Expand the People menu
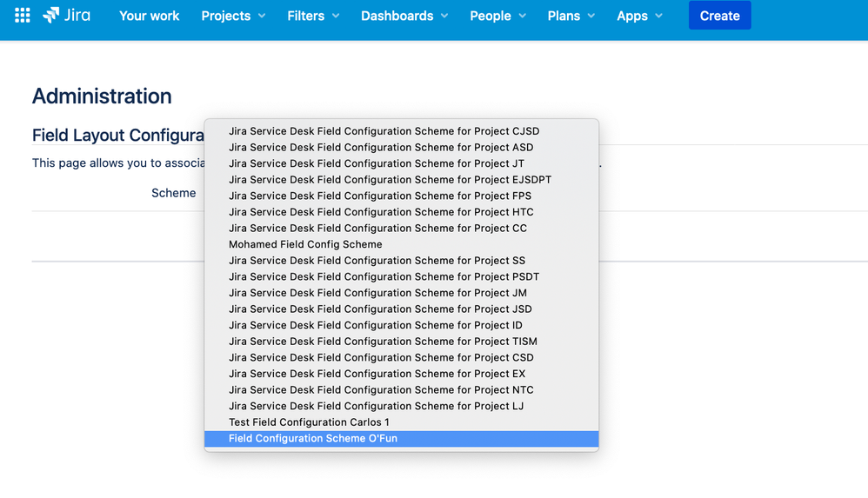This screenshot has width=868, height=498. [x=497, y=16]
